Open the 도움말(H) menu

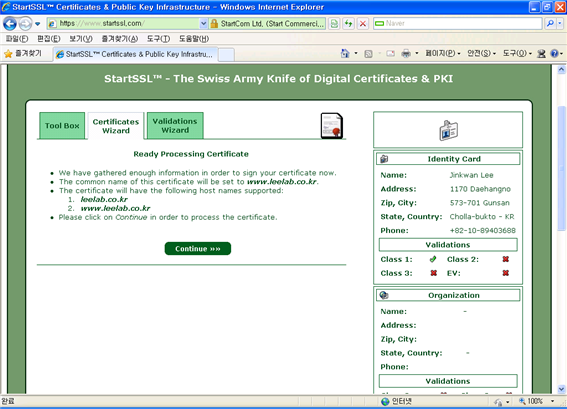click(x=194, y=39)
